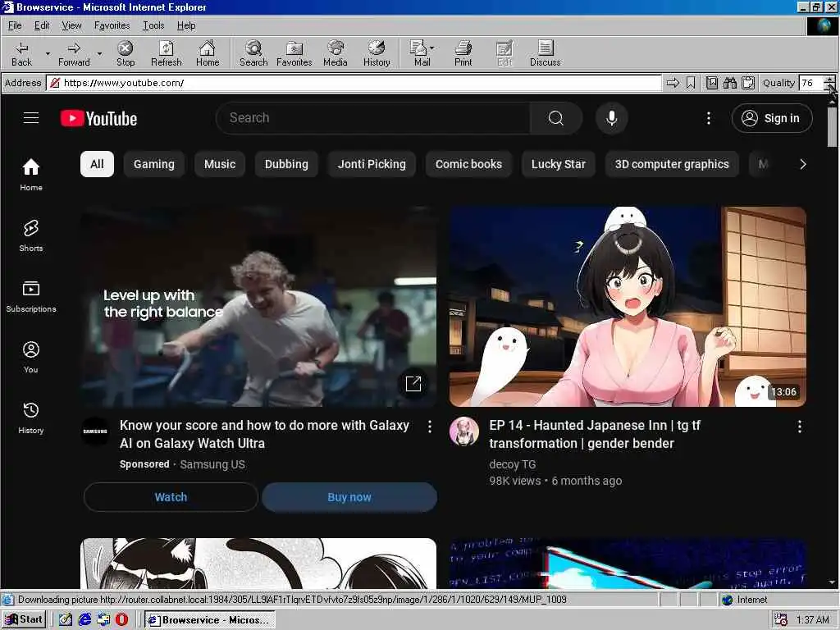Go to the browser Home page
Screen dimensions: 840x630
click(x=208, y=53)
